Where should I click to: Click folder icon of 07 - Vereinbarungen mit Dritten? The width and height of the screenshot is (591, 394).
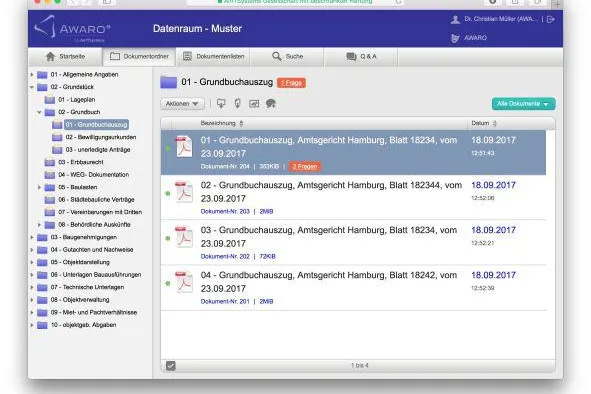tap(50, 212)
